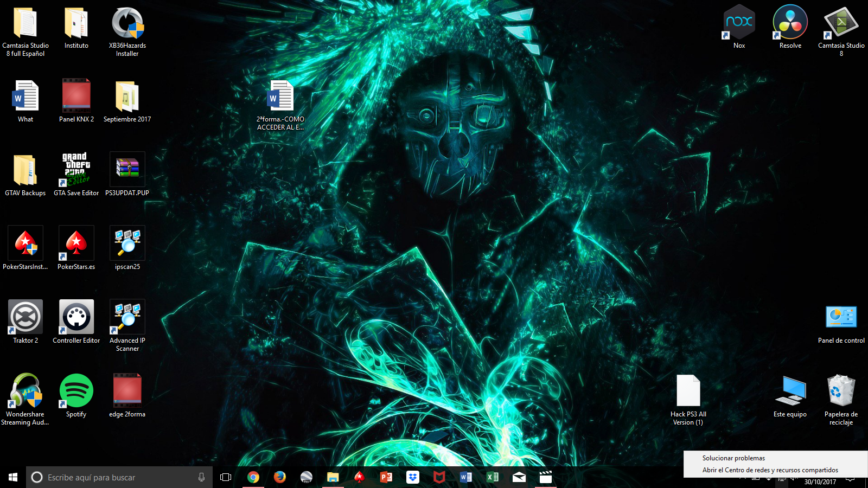Open Task View from the taskbar
Screen dimensions: 868x488
(226, 477)
